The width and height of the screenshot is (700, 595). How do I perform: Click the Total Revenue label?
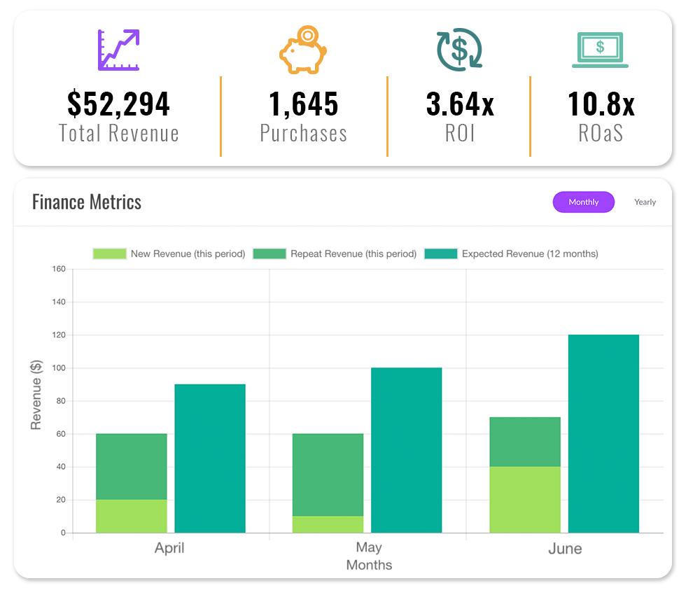pos(119,134)
